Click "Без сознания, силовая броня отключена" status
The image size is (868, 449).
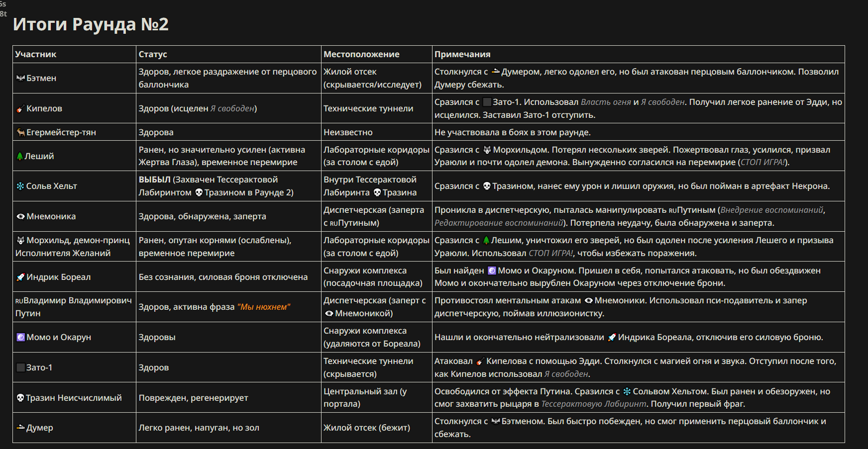[223, 277]
